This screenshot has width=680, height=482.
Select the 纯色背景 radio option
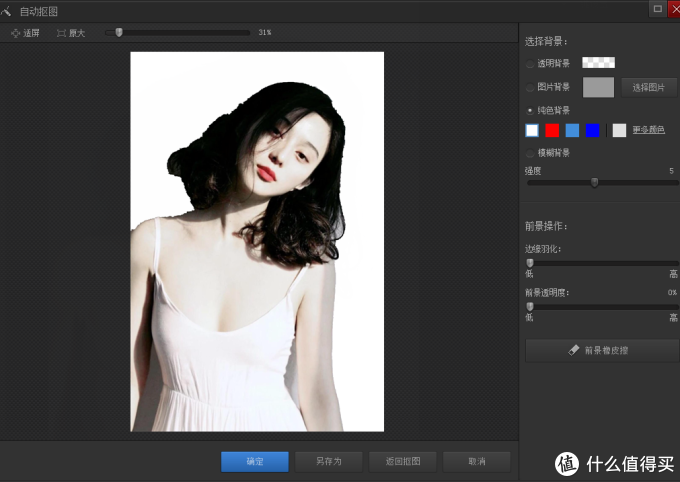530,109
